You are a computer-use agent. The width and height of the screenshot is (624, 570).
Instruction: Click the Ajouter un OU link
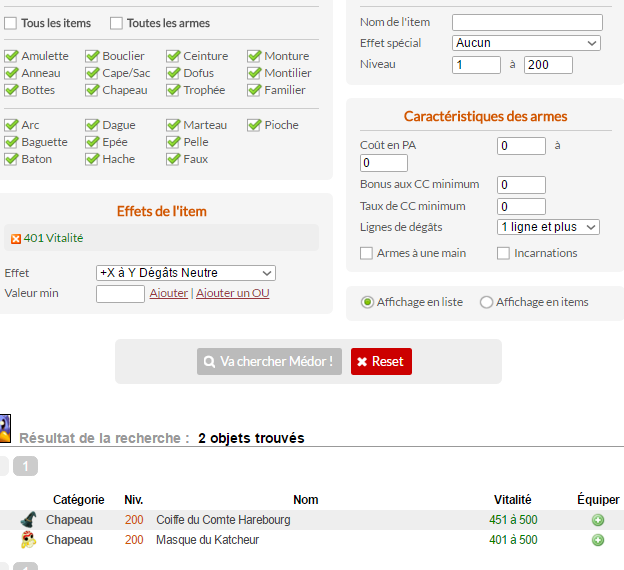pos(232,293)
